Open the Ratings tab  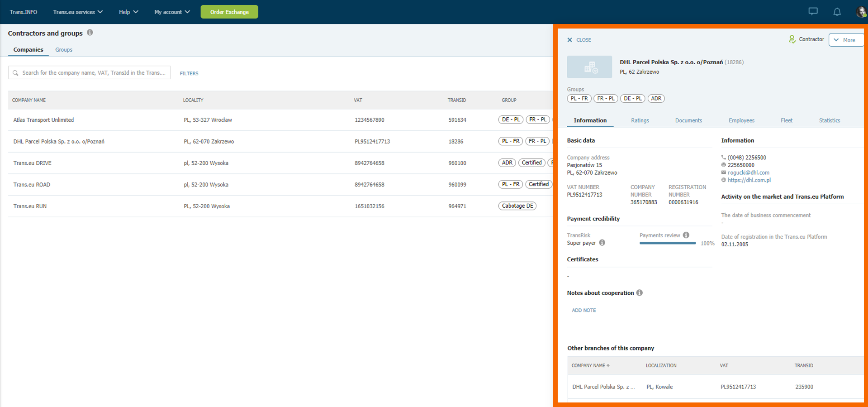point(640,120)
